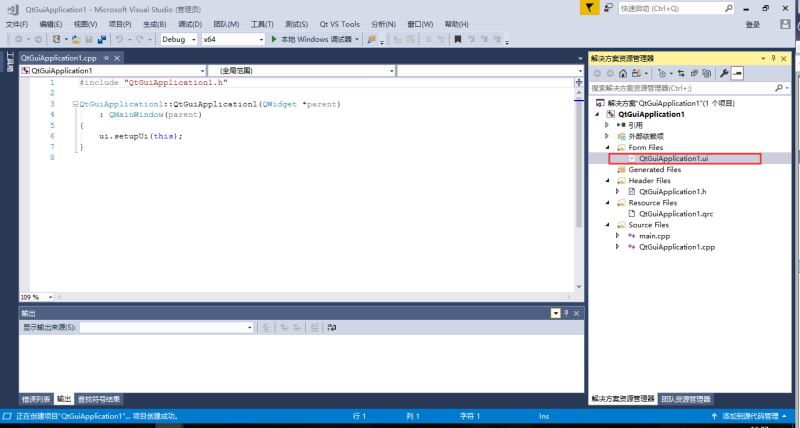Toggle auto-hide pin on Solution Explorer
Screen dimensions: 800x428
click(x=772, y=59)
